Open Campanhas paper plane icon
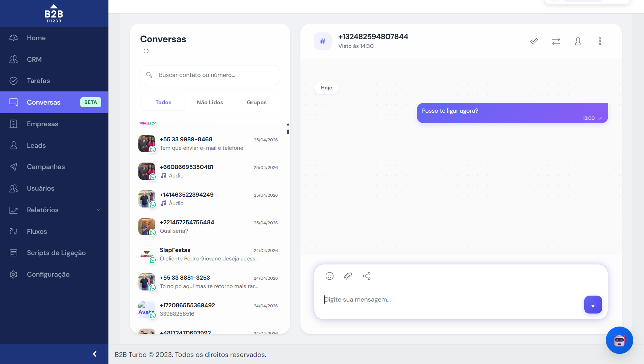The height and width of the screenshot is (364, 644). [14, 167]
